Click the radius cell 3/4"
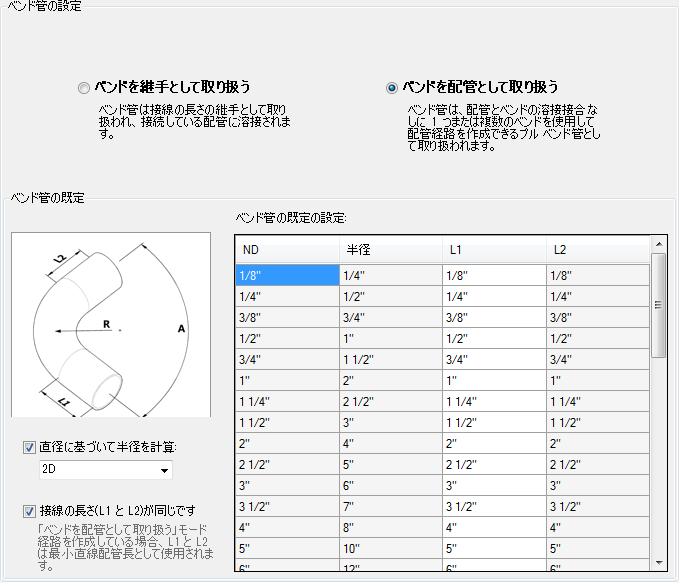The height and width of the screenshot is (583, 679). pyautogui.click(x=391, y=317)
